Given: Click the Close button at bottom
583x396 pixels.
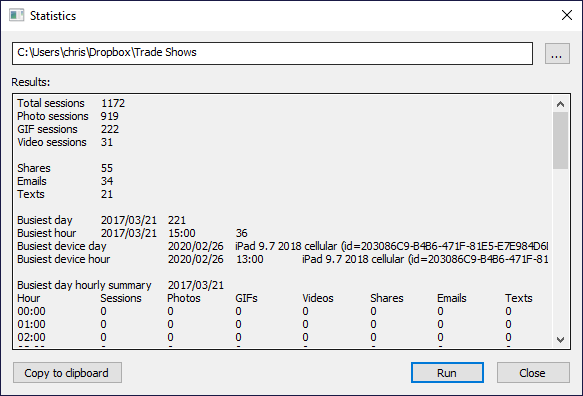Looking at the screenshot, I should tap(533, 373).
